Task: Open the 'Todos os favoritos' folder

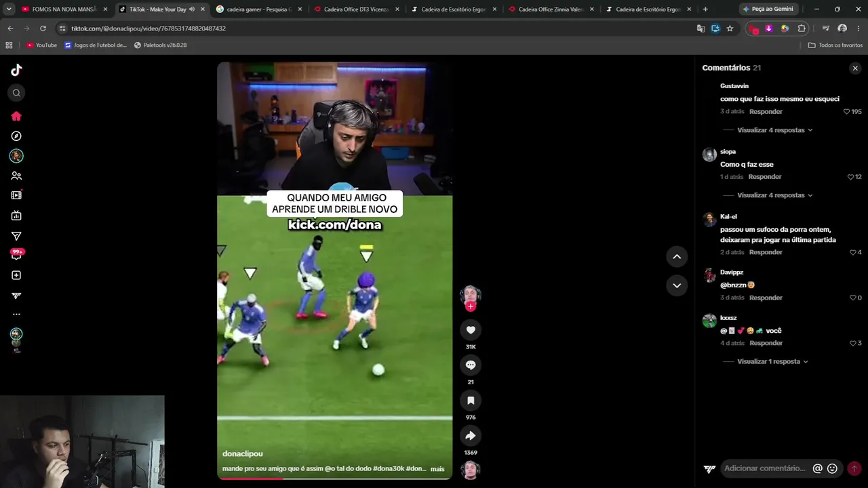Action: [x=835, y=45]
